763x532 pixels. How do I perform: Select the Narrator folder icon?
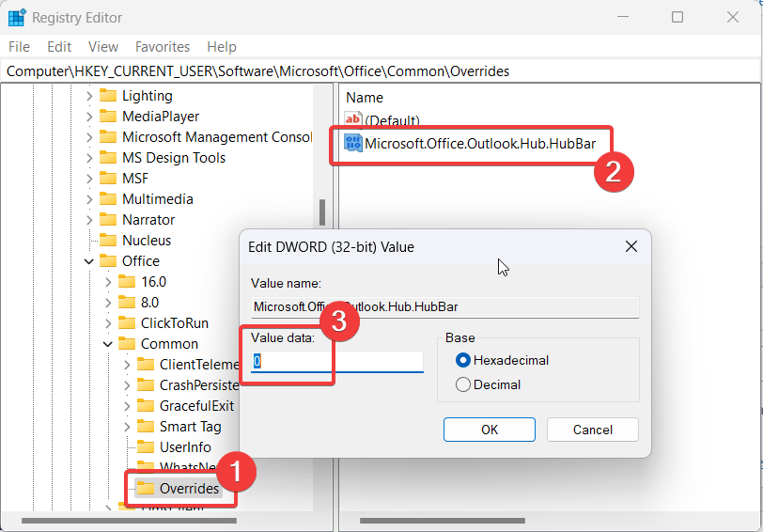(x=108, y=220)
